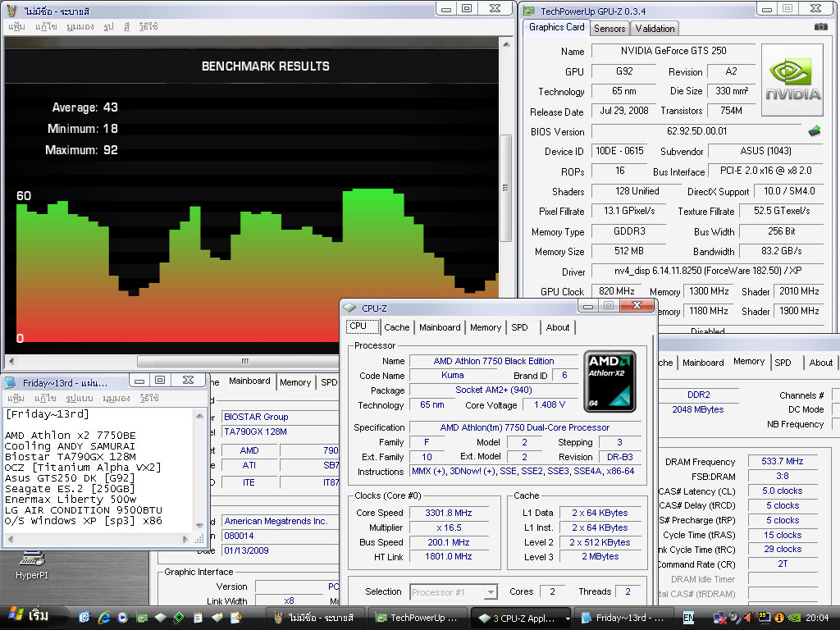Select the HyperPI desktop icon

(x=31, y=560)
